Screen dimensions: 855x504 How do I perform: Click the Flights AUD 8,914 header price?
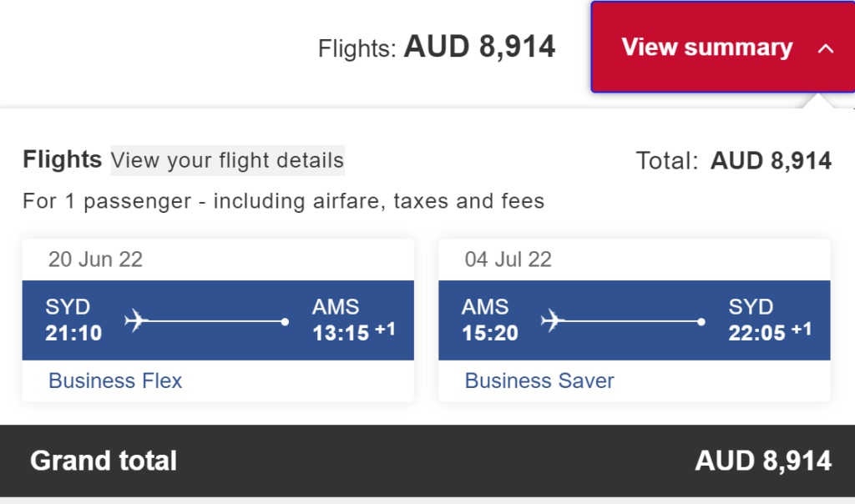coord(479,47)
